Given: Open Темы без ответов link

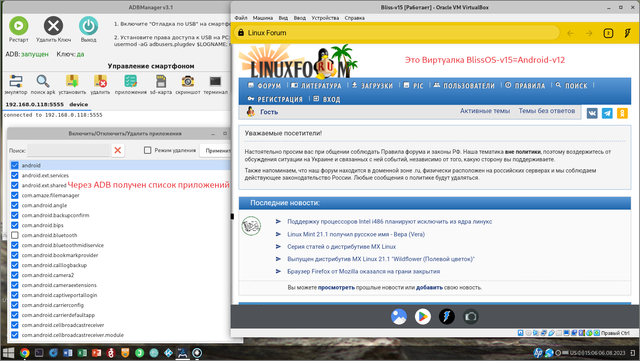Looking at the screenshot, I should click(547, 111).
